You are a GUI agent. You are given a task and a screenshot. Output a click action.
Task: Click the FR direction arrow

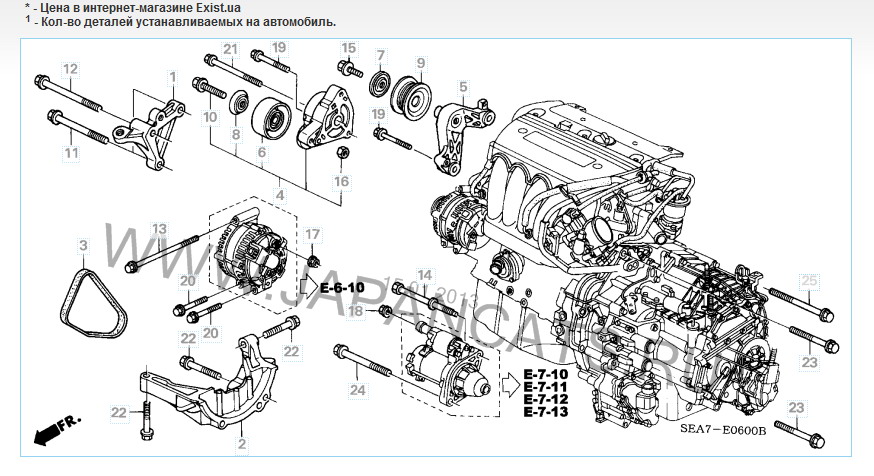point(56,430)
